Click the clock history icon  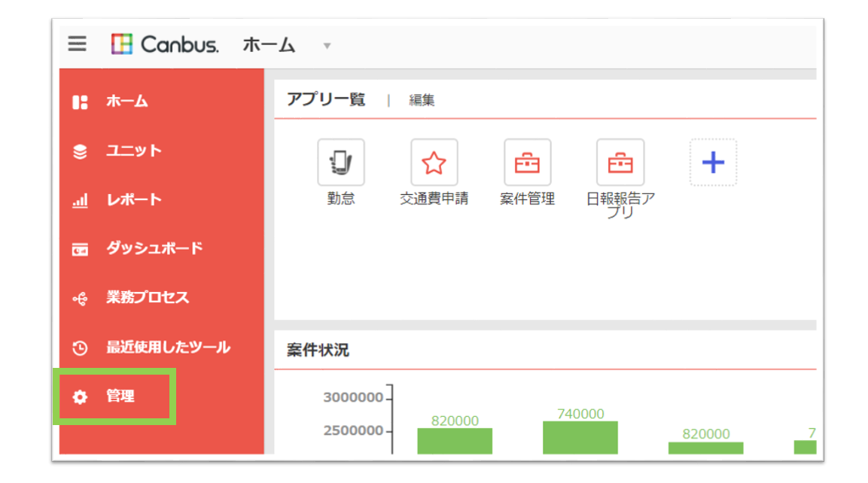[x=80, y=348]
